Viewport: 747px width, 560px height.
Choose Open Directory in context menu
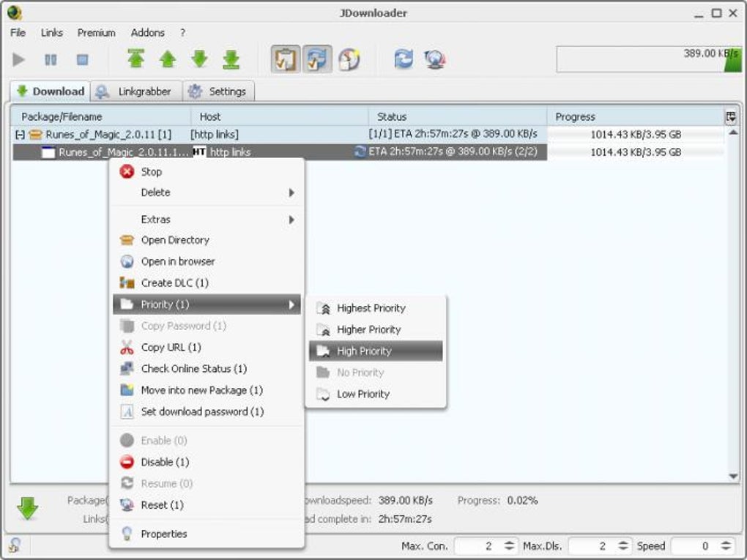click(x=207, y=240)
